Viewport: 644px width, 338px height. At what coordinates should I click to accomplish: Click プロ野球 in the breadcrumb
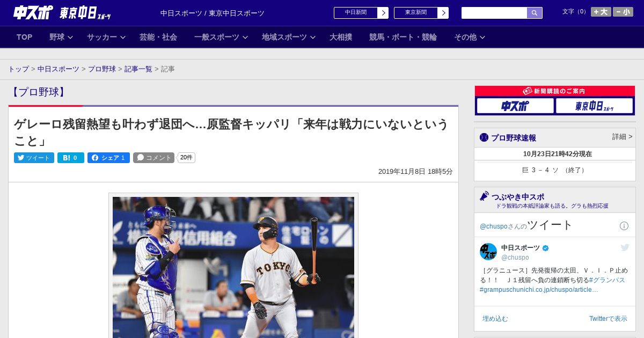(102, 69)
